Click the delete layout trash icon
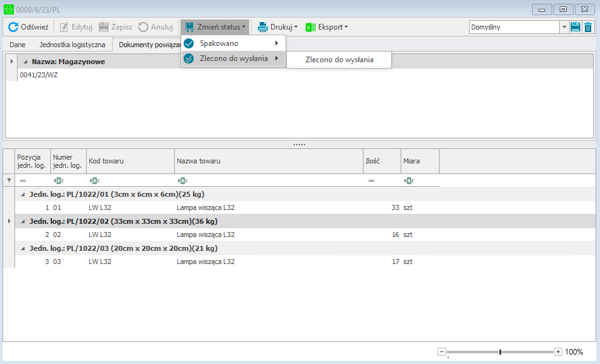 point(588,27)
